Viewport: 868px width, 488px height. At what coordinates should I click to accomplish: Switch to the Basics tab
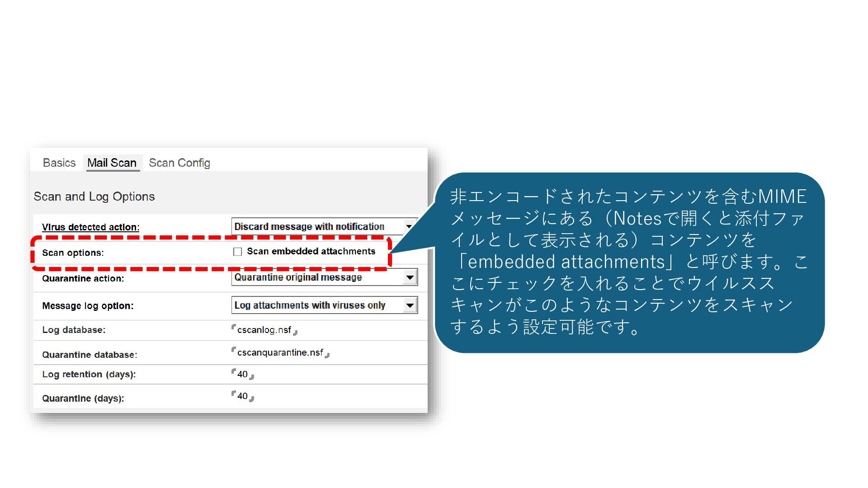59,163
